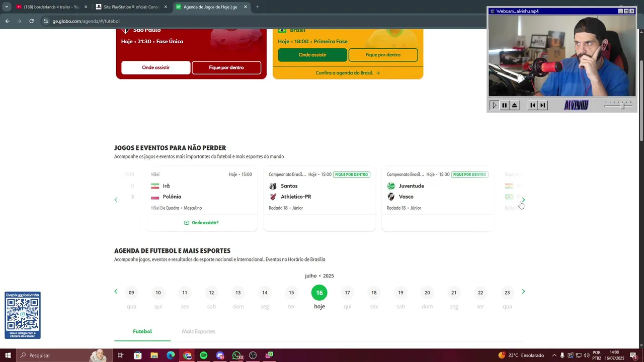The image size is (644, 362).
Task: Click Fique por dentro on the yellow Brasil card
Action: click(383, 55)
